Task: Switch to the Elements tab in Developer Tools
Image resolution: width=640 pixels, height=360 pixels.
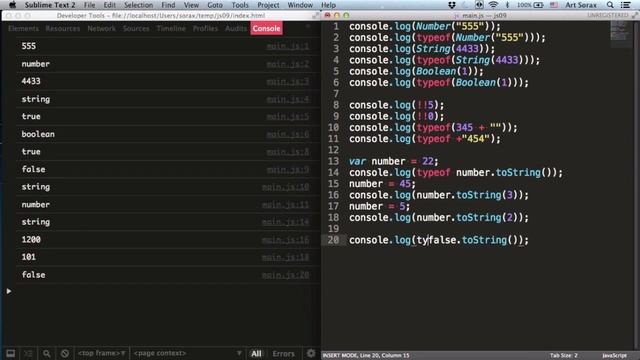Action: (x=23, y=29)
